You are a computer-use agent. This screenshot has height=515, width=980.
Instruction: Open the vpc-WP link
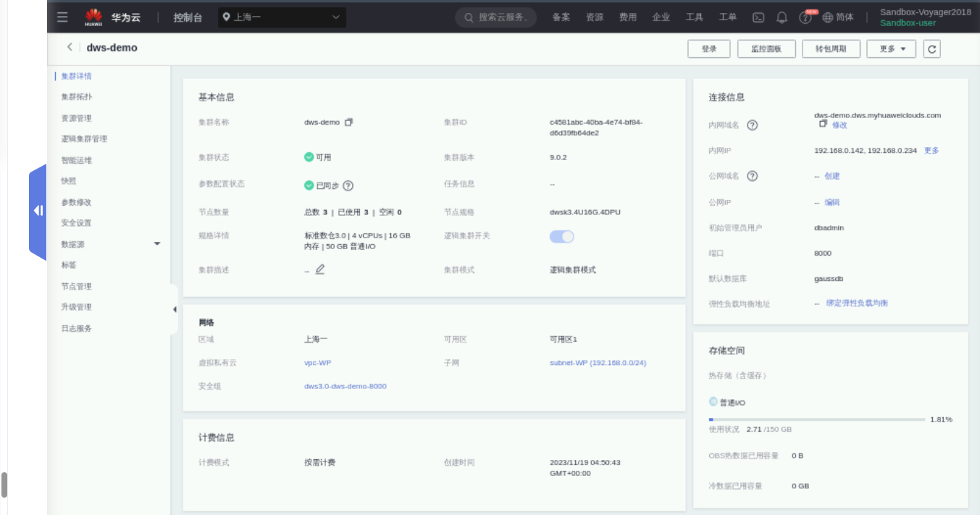click(x=317, y=363)
